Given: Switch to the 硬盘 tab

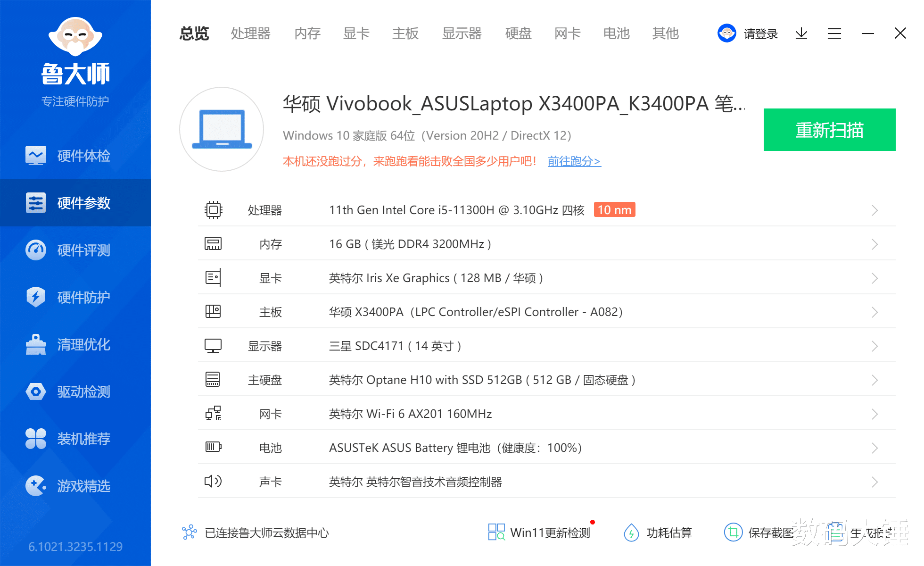Looking at the screenshot, I should [x=518, y=33].
